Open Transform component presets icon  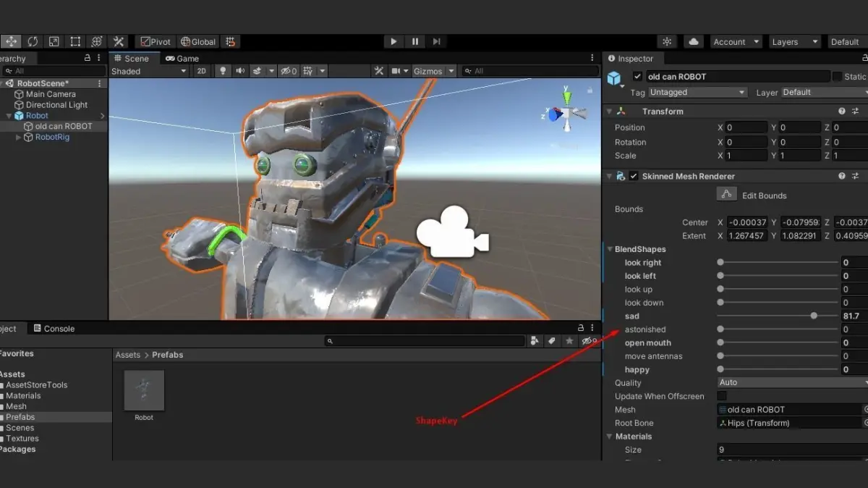click(855, 112)
